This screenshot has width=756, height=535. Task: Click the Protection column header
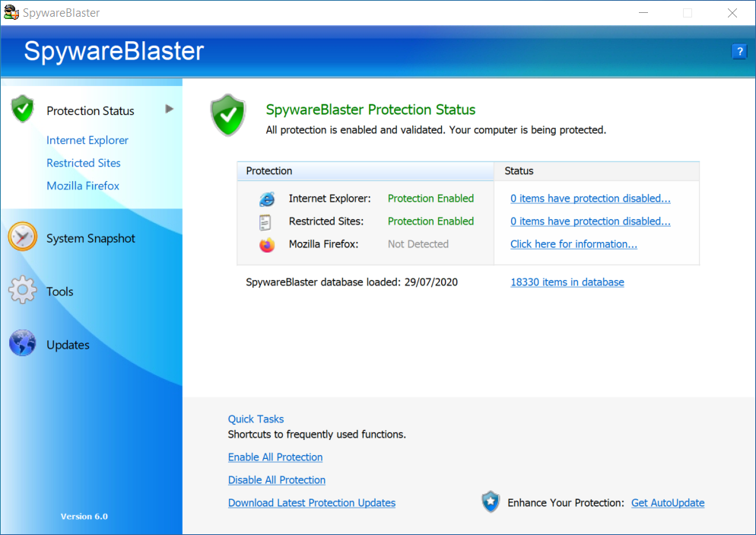tap(366, 171)
